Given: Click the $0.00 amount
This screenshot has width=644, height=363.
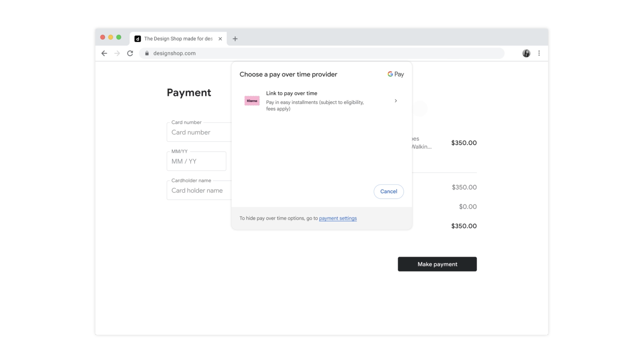Looking at the screenshot, I should (468, 207).
